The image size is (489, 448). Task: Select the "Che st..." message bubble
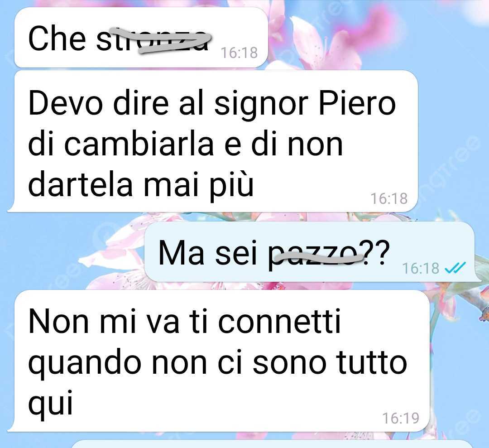click(141, 38)
